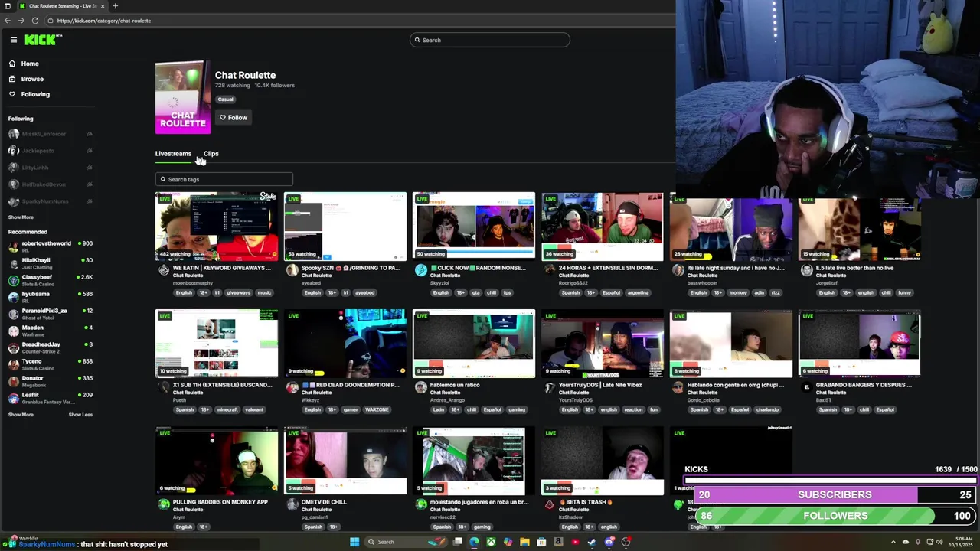Click moonbootmurphy channel avatar
The height and width of the screenshot is (551, 980).
pos(164,270)
